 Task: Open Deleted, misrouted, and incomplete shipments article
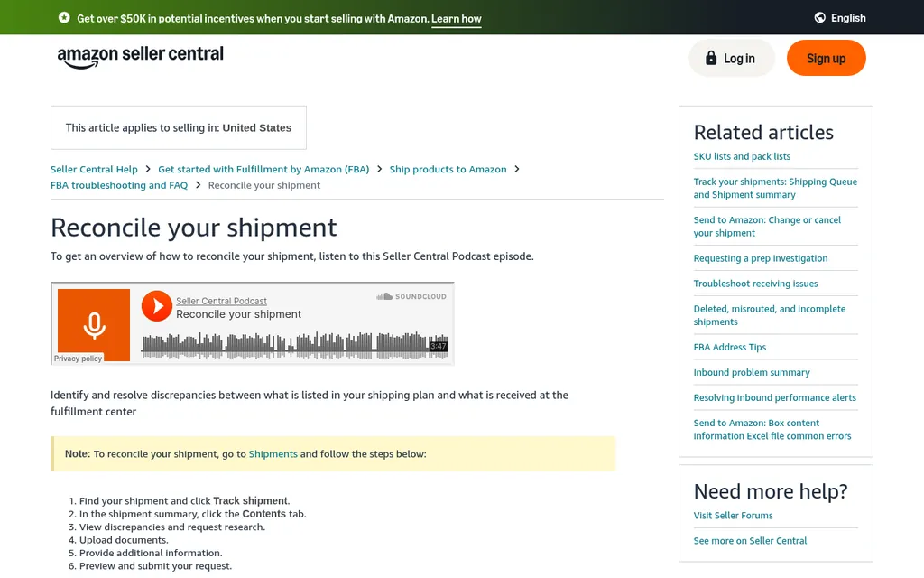click(769, 315)
